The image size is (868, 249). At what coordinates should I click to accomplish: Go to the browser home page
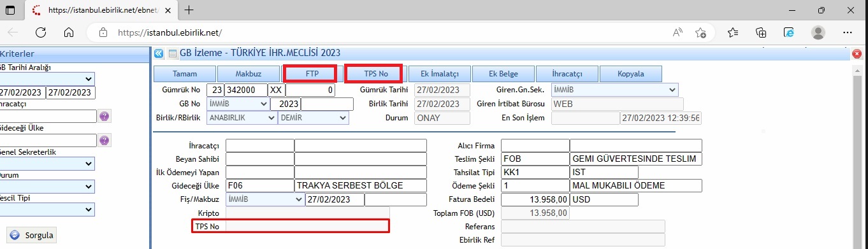(69, 32)
